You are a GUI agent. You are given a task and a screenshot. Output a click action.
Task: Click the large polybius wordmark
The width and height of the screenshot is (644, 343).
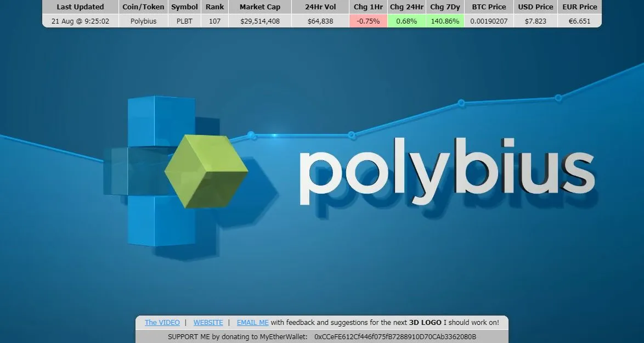tap(447, 172)
